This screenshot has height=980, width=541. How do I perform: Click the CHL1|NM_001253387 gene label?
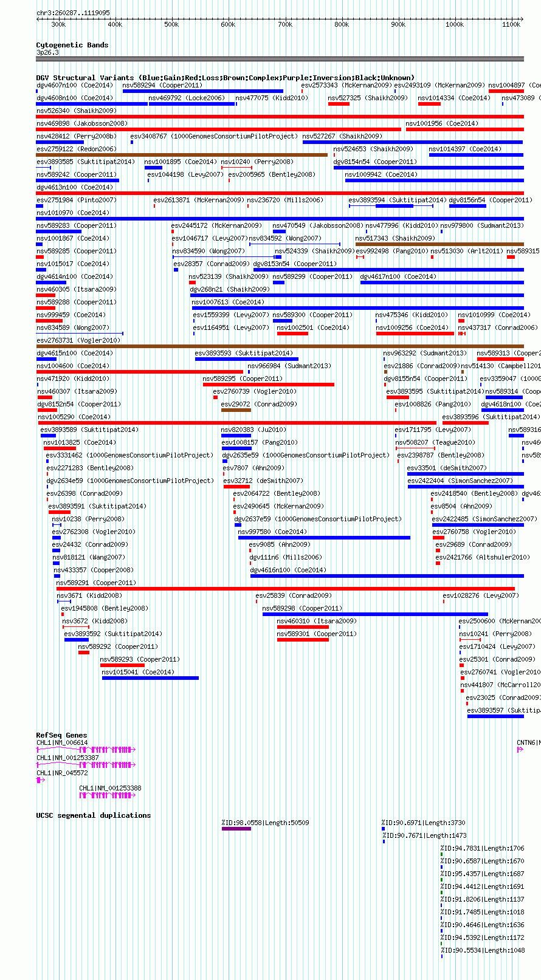coord(67,758)
